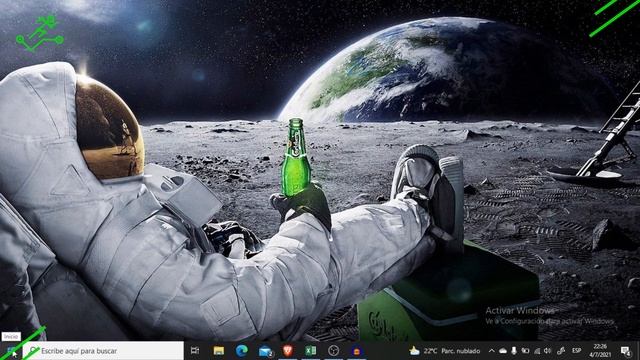This screenshot has width=640, height=360.
Task: Open the network tray icon
Action: (537, 351)
